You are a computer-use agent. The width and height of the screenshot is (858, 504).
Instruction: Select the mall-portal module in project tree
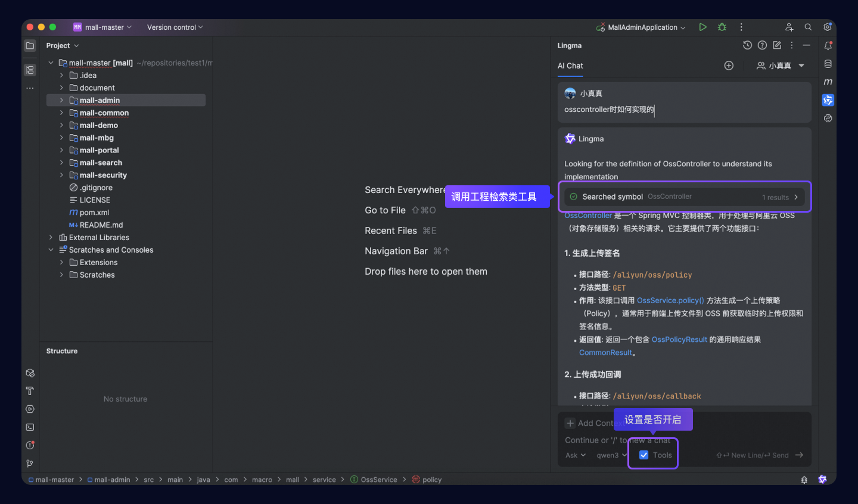click(x=99, y=150)
